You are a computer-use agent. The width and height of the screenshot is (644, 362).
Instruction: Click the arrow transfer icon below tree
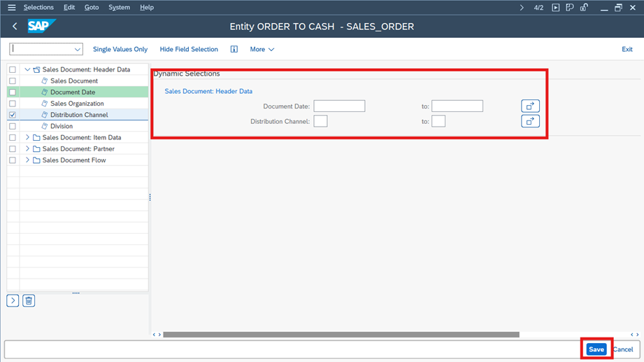pyautogui.click(x=13, y=301)
